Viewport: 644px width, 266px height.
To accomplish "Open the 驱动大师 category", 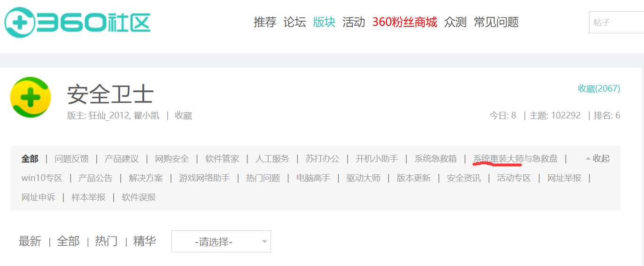I will pyautogui.click(x=363, y=178).
